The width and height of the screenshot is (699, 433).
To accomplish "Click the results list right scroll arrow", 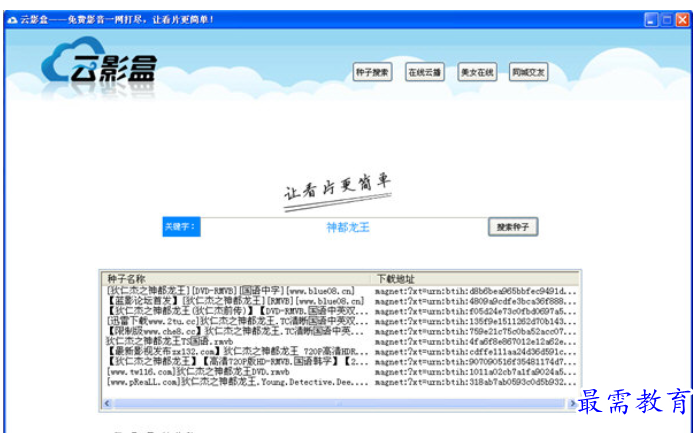I will (572, 404).
